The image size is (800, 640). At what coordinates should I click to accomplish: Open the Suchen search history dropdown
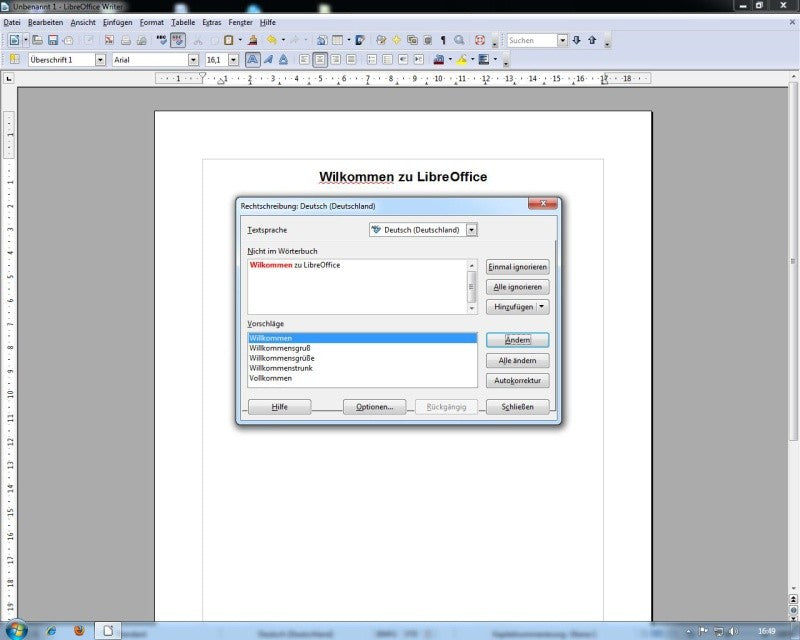[562, 40]
